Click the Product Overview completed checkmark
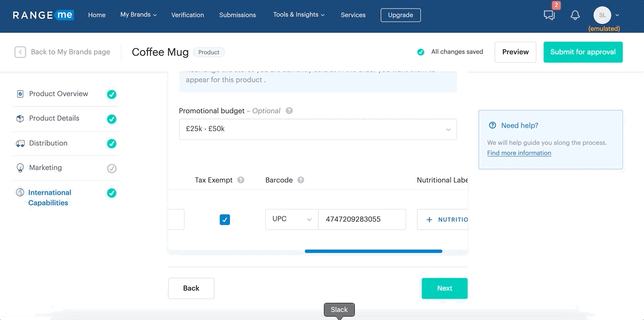Image resolution: width=644 pixels, height=320 pixels. tap(112, 94)
